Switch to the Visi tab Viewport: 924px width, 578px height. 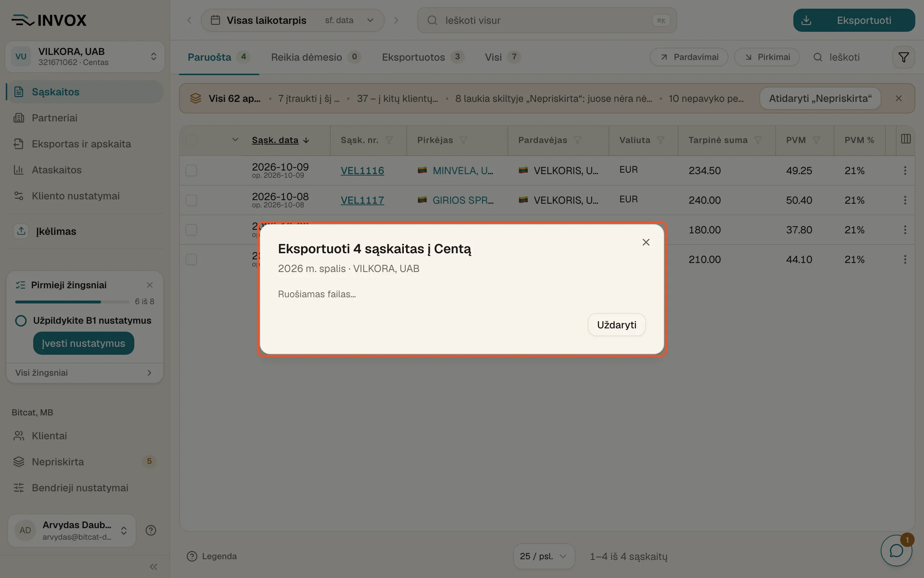[x=502, y=57]
